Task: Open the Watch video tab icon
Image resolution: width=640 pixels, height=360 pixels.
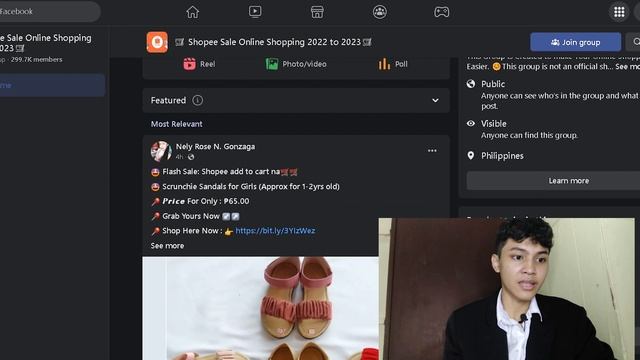Action: coord(255,11)
